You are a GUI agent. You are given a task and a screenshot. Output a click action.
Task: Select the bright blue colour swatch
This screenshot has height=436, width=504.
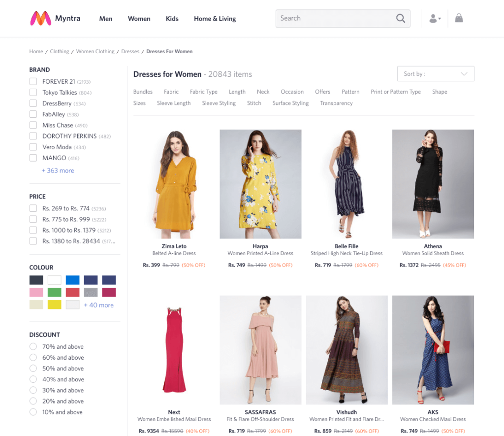(x=73, y=280)
